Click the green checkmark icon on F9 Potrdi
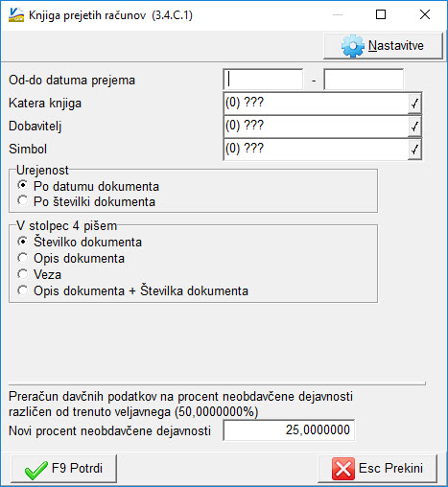The height and width of the screenshot is (487, 448). pyautogui.click(x=35, y=470)
